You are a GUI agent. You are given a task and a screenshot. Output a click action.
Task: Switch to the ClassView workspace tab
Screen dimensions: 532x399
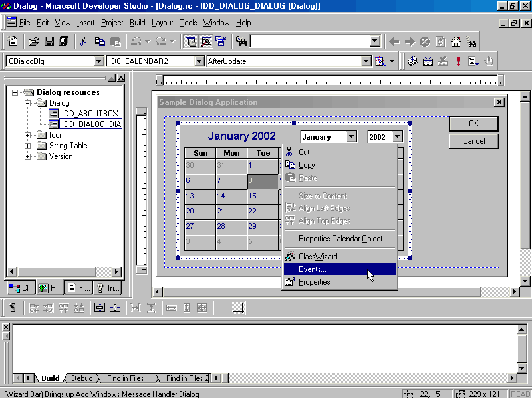click(x=21, y=288)
